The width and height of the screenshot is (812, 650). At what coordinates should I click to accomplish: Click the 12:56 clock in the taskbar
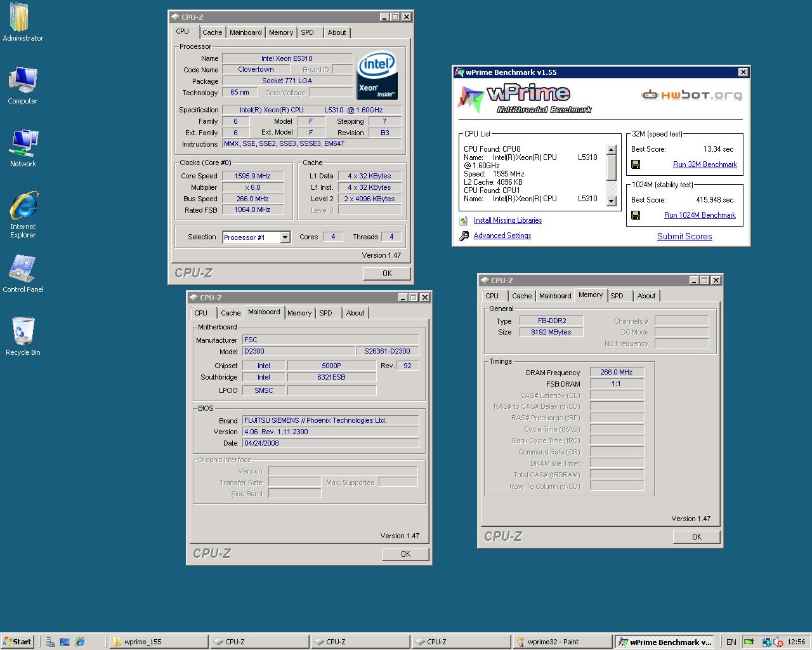[796, 642]
